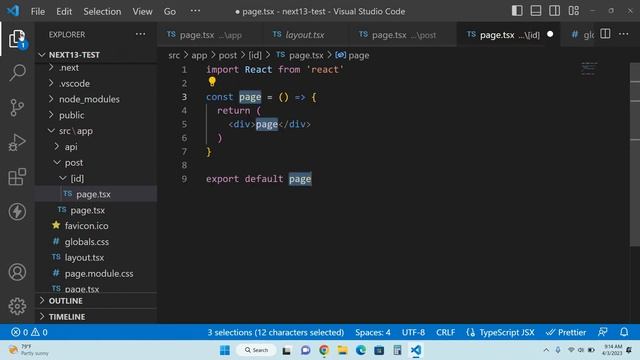This screenshot has height=360, width=640.
Task: Open Explorer Views and More Actions ellipsis
Action: [140, 34]
